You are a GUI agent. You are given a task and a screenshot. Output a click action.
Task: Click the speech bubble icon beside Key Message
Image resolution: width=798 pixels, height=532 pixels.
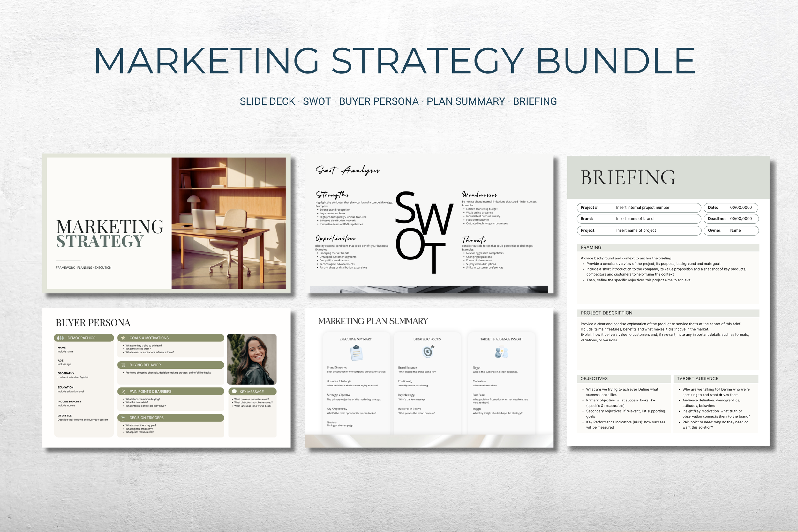234,392
